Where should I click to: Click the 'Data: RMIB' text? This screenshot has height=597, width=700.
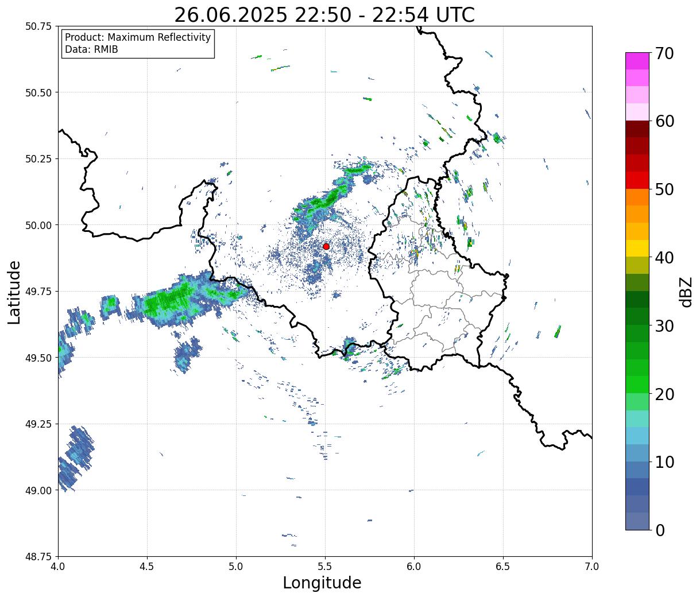tap(91, 49)
